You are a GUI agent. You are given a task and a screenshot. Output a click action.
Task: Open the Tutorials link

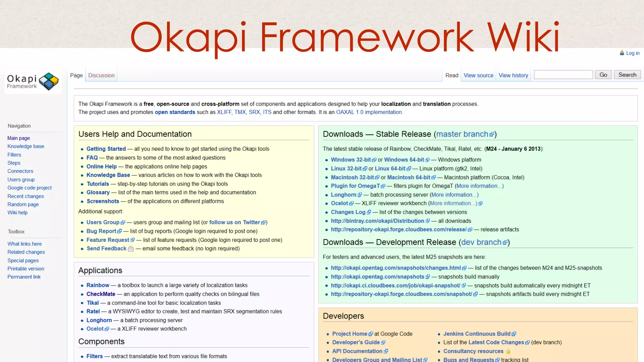coord(98,184)
